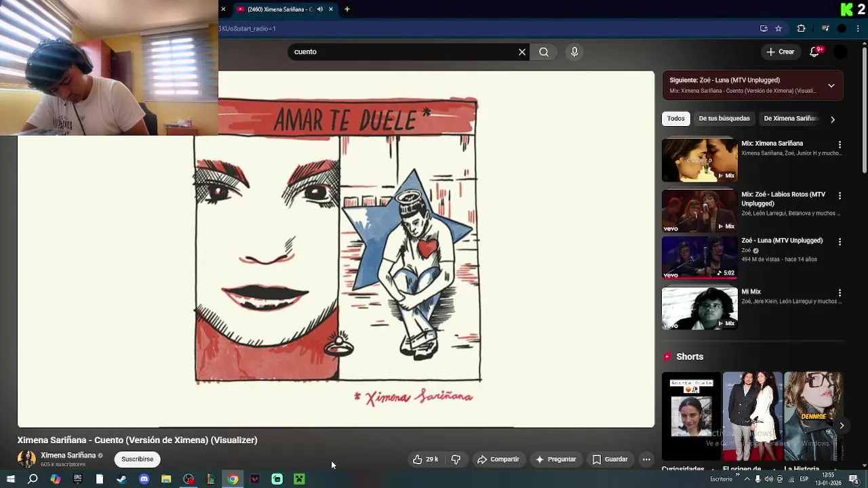Open the Chrome profile avatar
The width and height of the screenshot is (868, 488).
point(842,28)
